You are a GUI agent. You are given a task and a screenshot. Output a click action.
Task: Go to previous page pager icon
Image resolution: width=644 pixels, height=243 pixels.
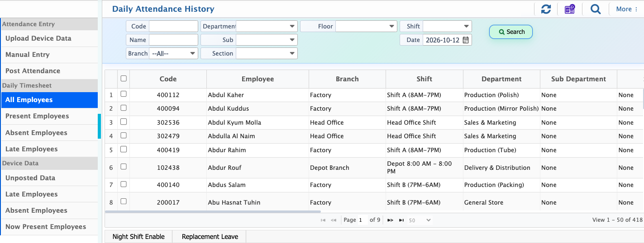click(334, 220)
